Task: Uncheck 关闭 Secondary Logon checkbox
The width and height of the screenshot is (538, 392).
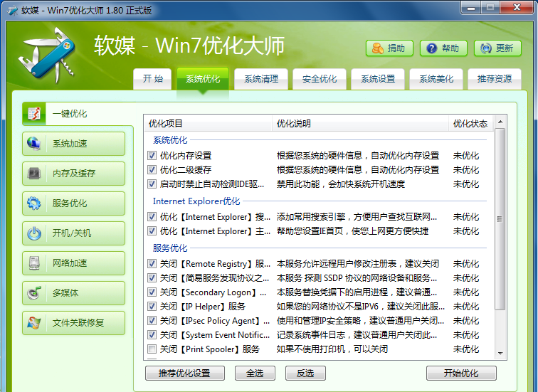Action: coord(152,292)
